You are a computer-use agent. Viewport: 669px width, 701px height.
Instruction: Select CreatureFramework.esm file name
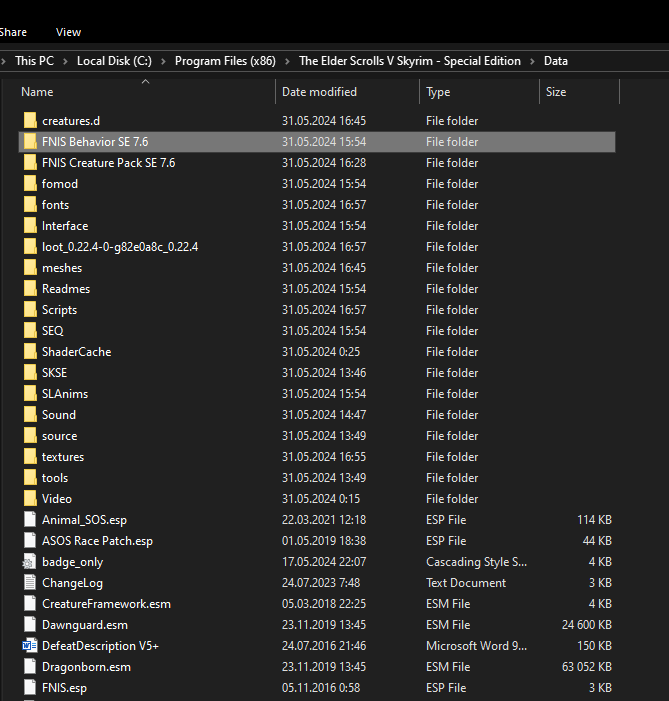pos(106,604)
